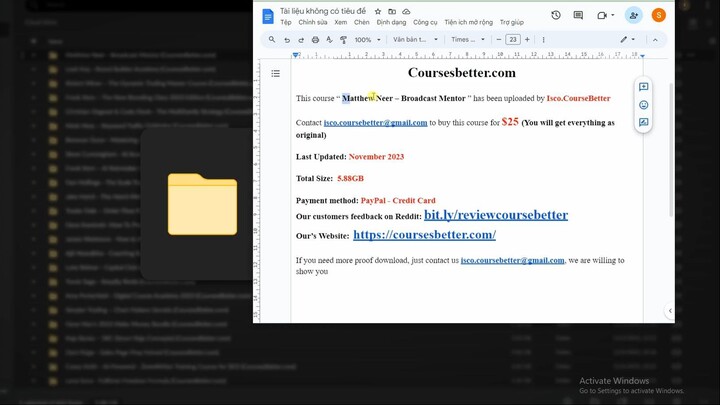This screenshot has width=720, height=405.
Task: Click the right indent marker on ruler
Action: 642,56
